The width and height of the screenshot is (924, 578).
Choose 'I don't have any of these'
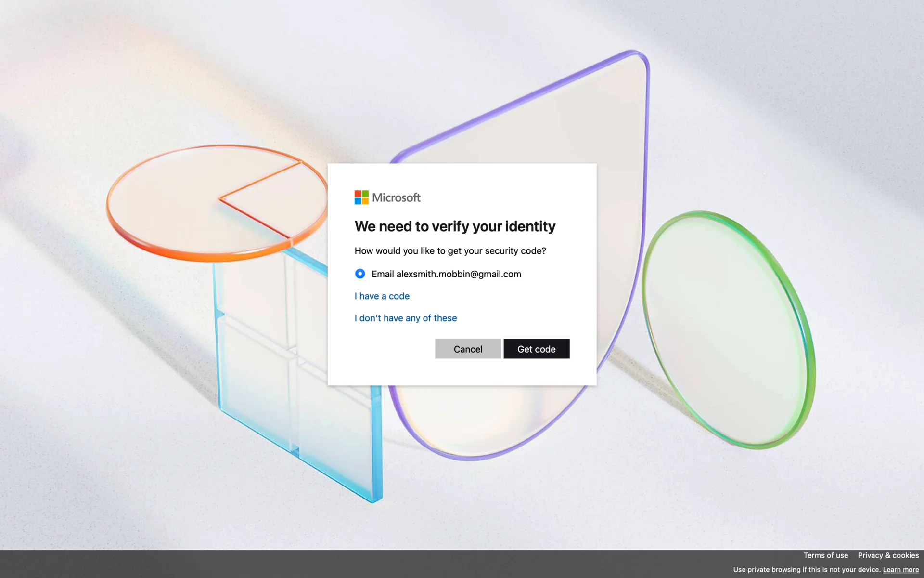click(406, 318)
